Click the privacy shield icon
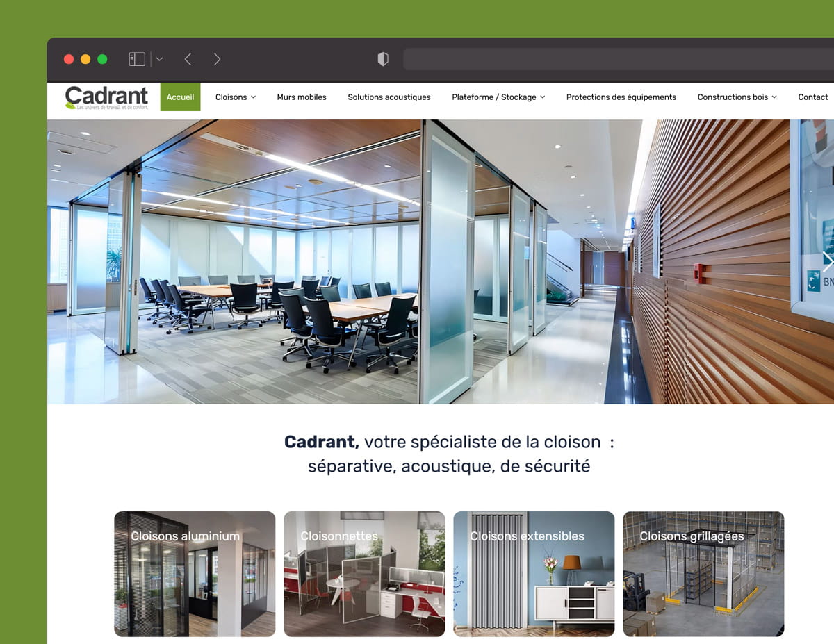This screenshot has height=644, width=834. pyautogui.click(x=382, y=59)
